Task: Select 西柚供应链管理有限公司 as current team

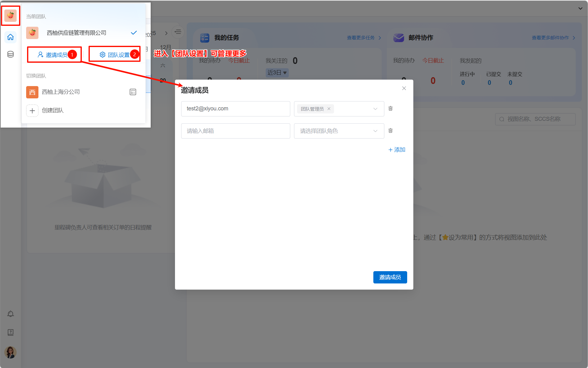Action: point(76,33)
